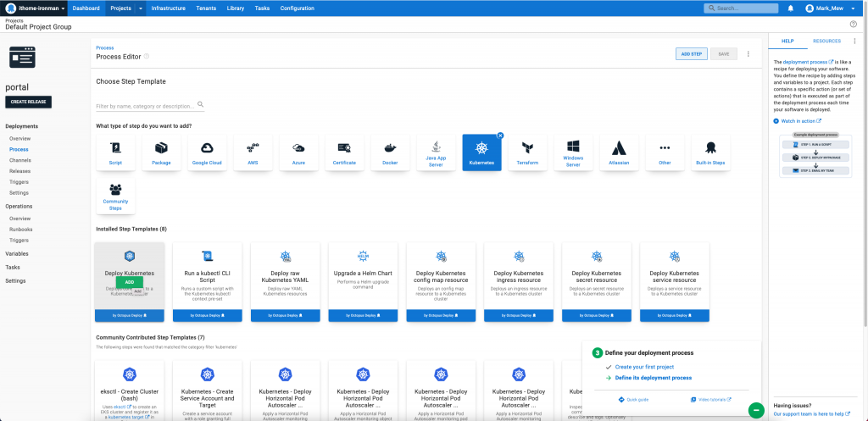868x421 pixels.
Task: Open notifications bell icon
Action: pos(791,8)
